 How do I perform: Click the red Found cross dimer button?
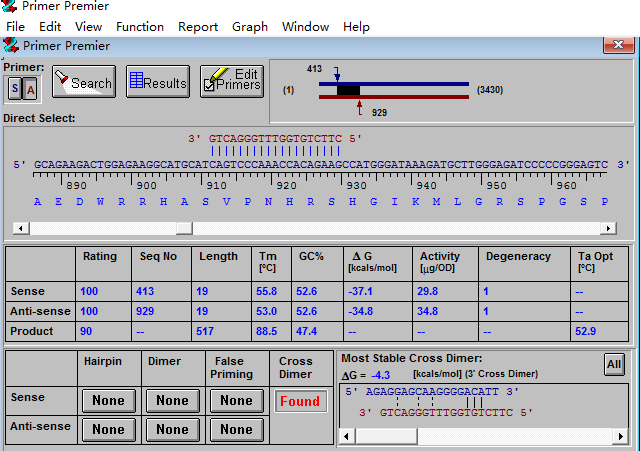click(300, 401)
